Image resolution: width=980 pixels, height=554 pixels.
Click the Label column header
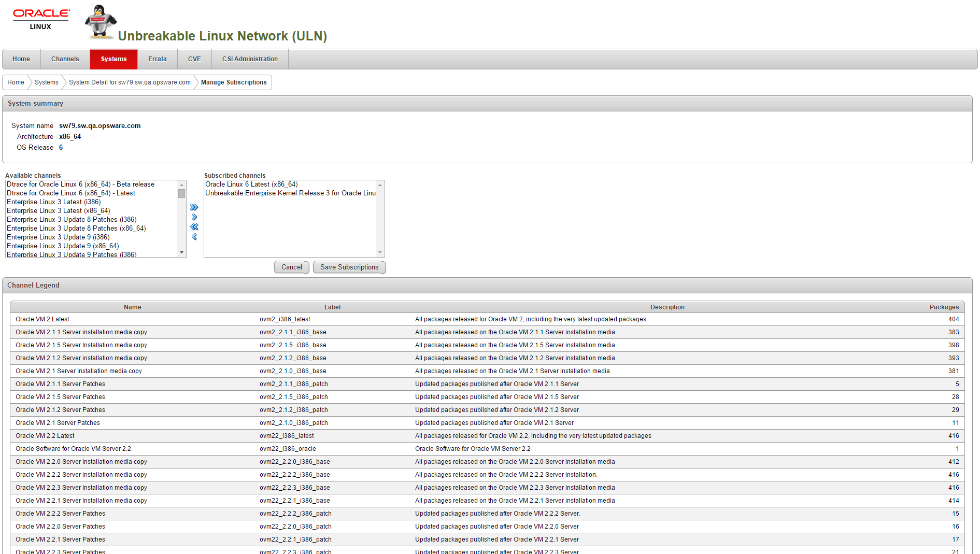332,307
